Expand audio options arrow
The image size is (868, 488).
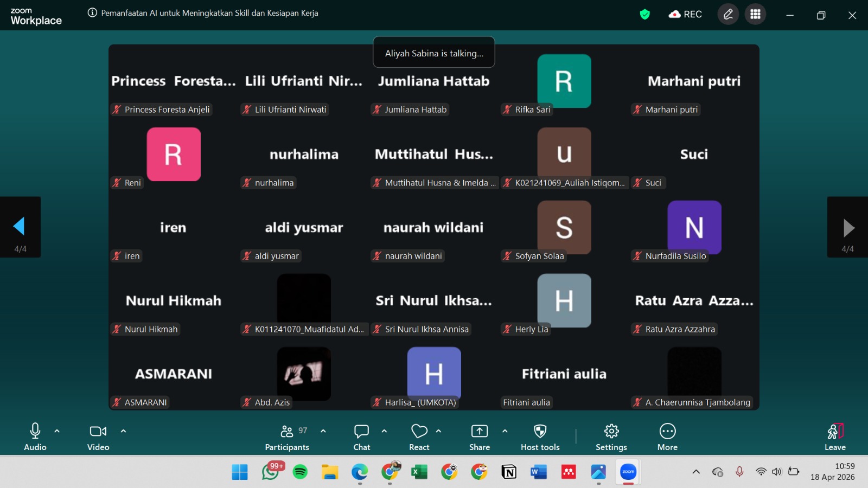(x=57, y=431)
